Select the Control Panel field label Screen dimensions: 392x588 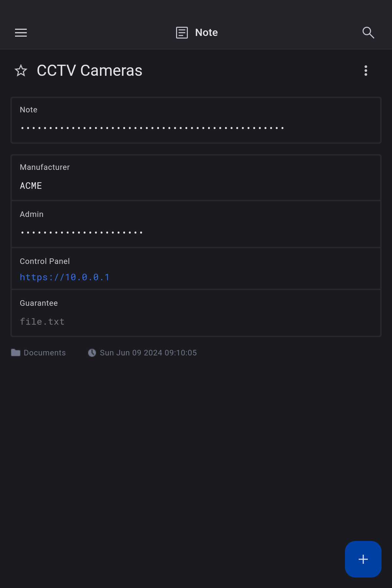tap(45, 261)
